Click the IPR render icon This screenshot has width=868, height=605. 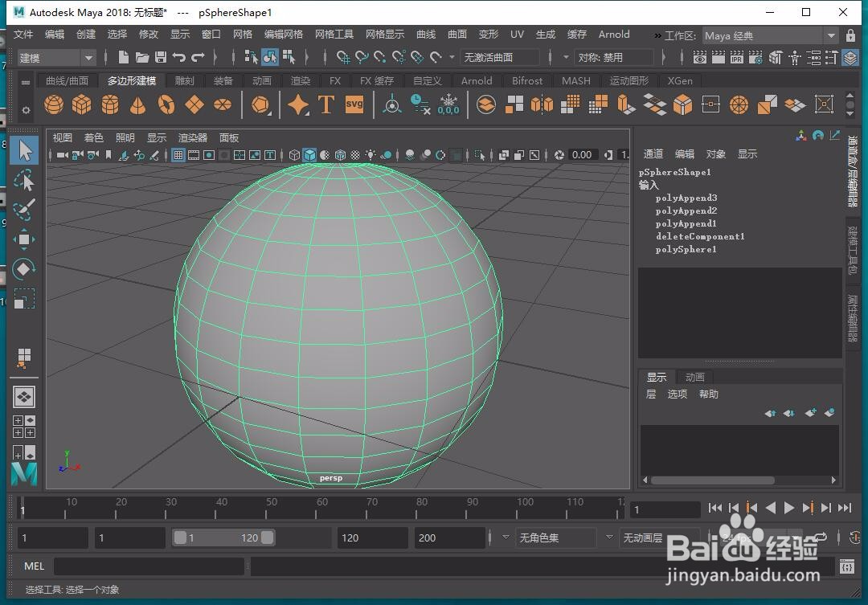pos(737,57)
